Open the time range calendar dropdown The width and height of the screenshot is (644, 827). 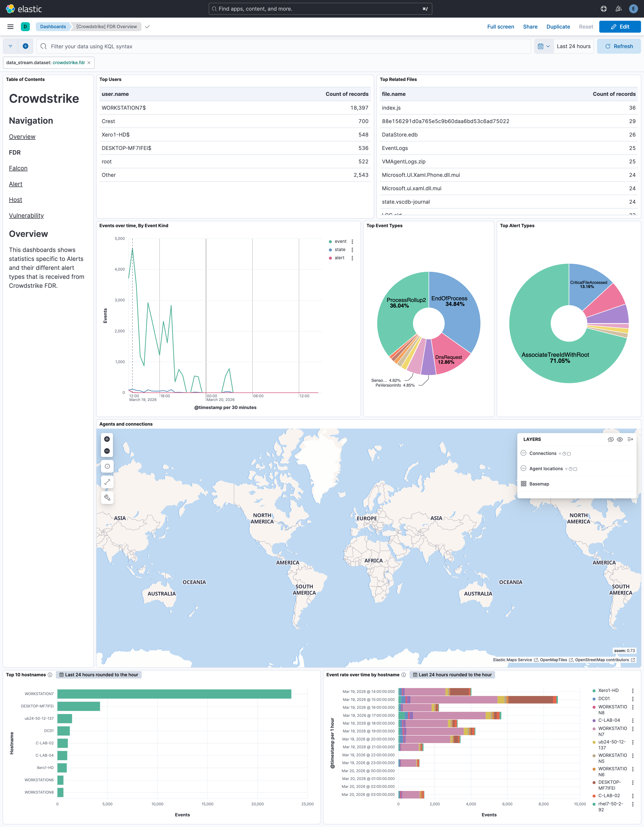click(x=544, y=46)
